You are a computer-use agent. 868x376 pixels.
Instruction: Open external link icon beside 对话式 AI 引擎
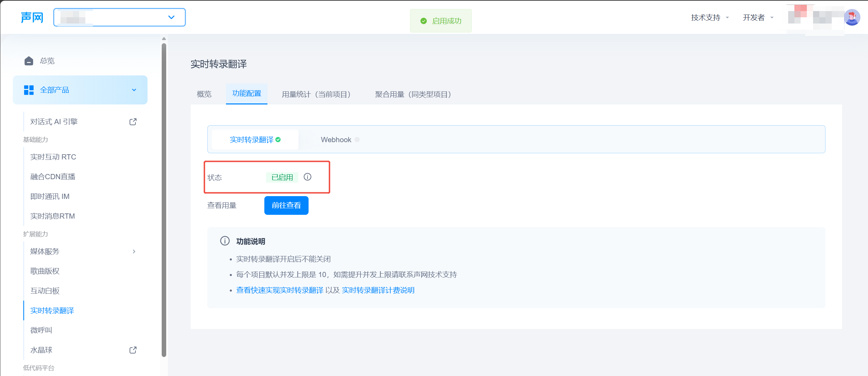tap(133, 122)
